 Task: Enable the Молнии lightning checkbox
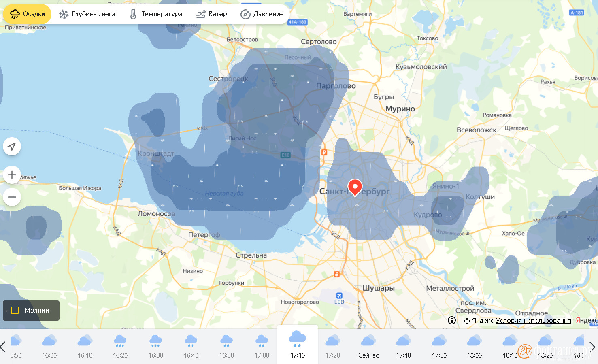(x=15, y=311)
